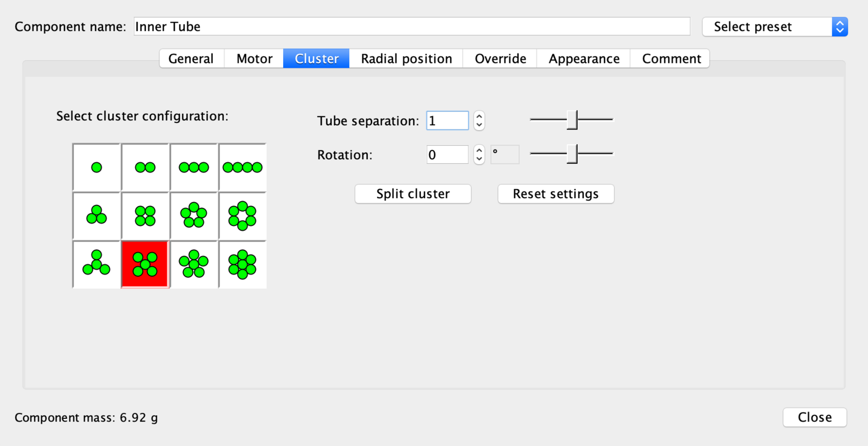Pick the five-tube ring cluster

194,216
